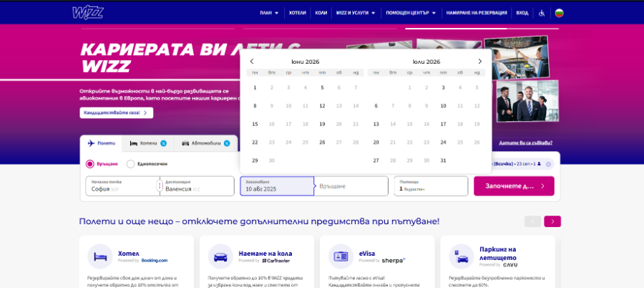Click the Заминаване date field

click(x=277, y=186)
